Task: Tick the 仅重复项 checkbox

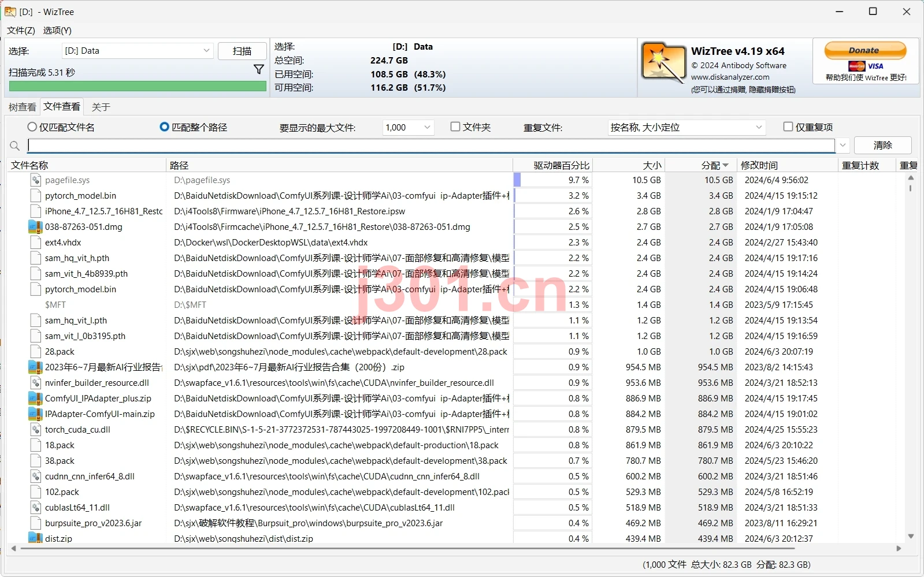Action: click(788, 126)
